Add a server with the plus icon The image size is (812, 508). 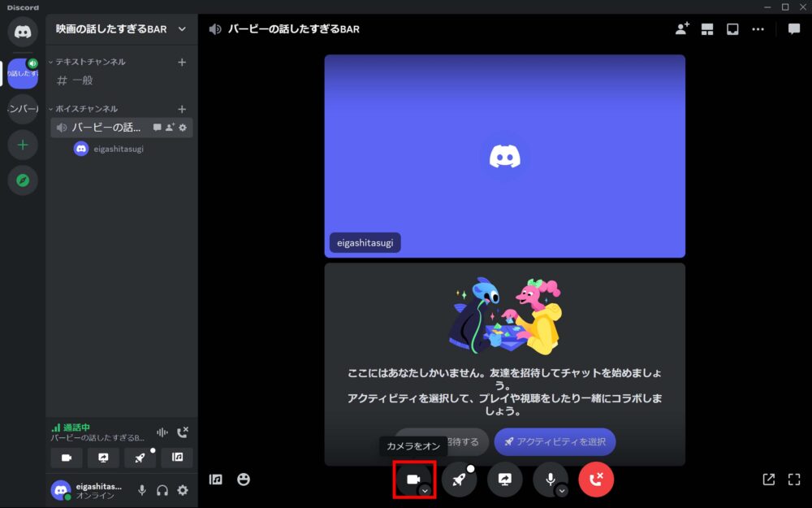tap(23, 145)
